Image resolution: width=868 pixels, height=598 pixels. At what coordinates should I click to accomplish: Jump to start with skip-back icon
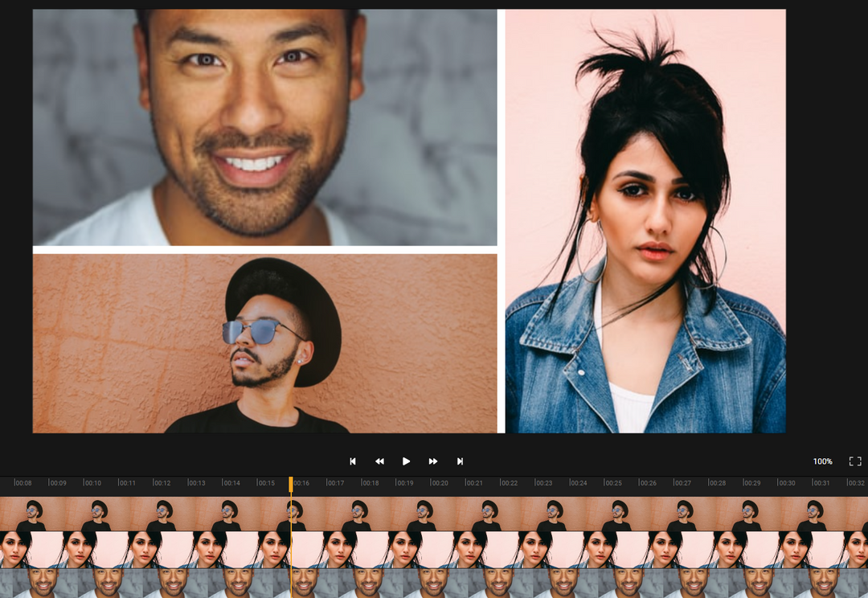(353, 461)
